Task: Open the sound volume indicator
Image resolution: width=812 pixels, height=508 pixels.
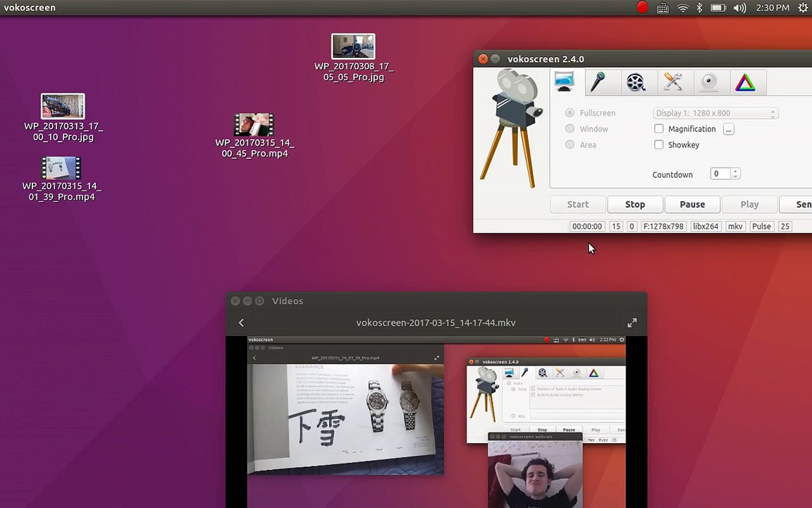Action: pyautogui.click(x=739, y=8)
